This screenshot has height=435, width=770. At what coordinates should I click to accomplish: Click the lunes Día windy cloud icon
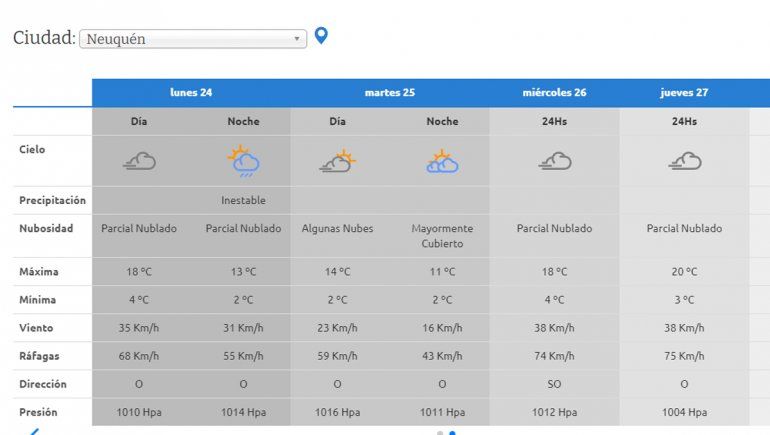139,161
